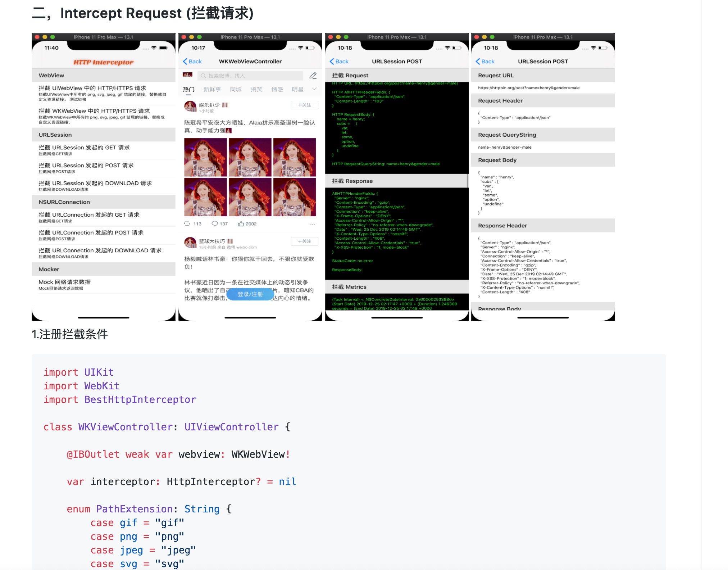Click the 篮球大技巧 user avatar
Screen dimensions: 728x570
point(190,243)
